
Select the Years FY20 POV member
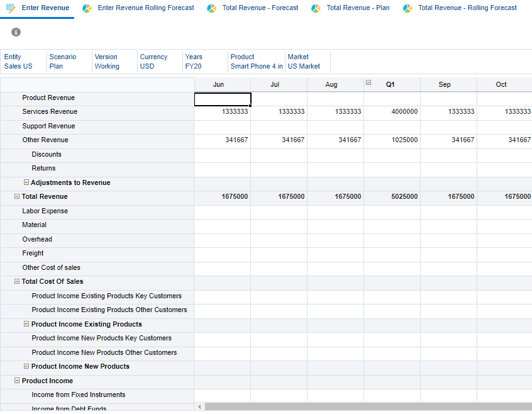[x=197, y=64]
